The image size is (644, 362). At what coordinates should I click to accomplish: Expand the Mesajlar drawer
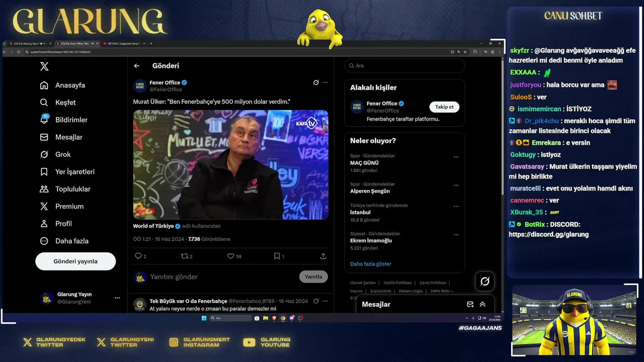click(x=482, y=304)
